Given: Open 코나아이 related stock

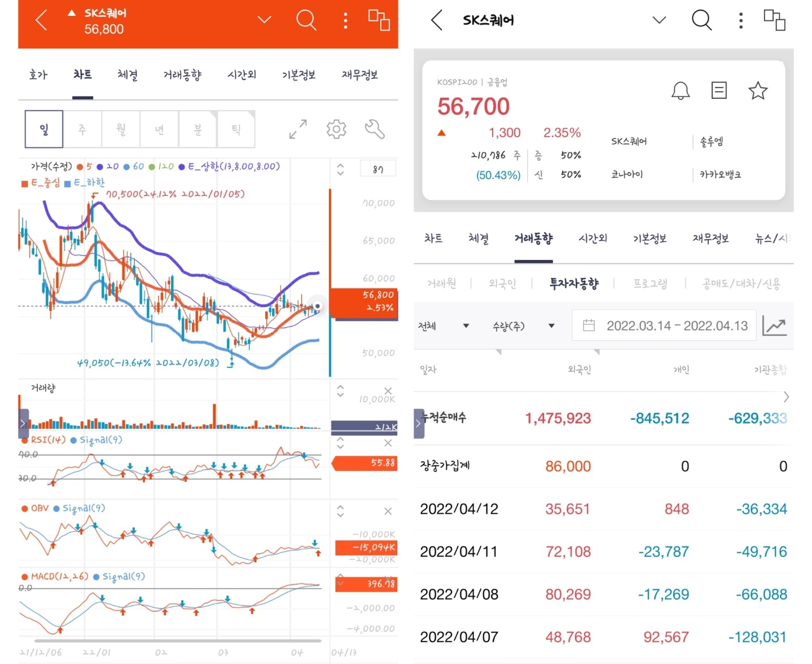Looking at the screenshot, I should [626, 174].
